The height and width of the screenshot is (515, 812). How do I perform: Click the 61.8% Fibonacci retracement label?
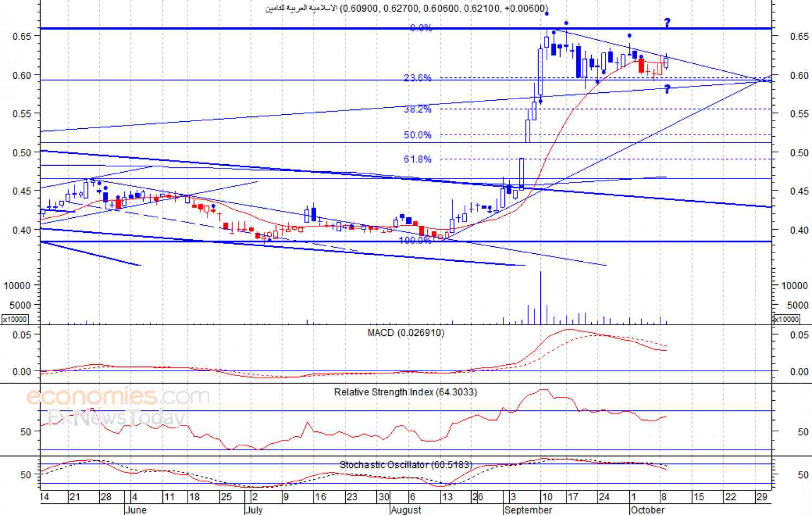coord(418,159)
